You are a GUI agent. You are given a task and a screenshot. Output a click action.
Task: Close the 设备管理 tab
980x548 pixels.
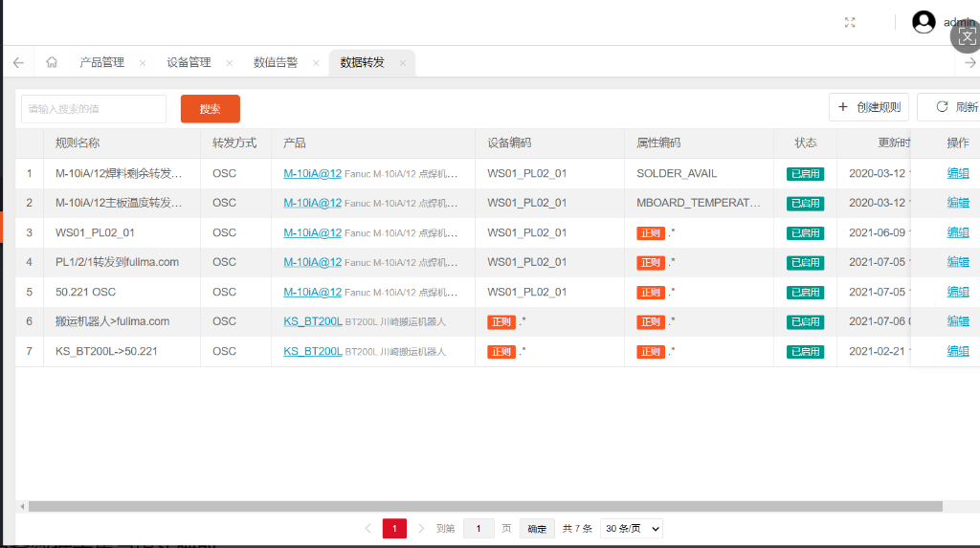pos(229,63)
